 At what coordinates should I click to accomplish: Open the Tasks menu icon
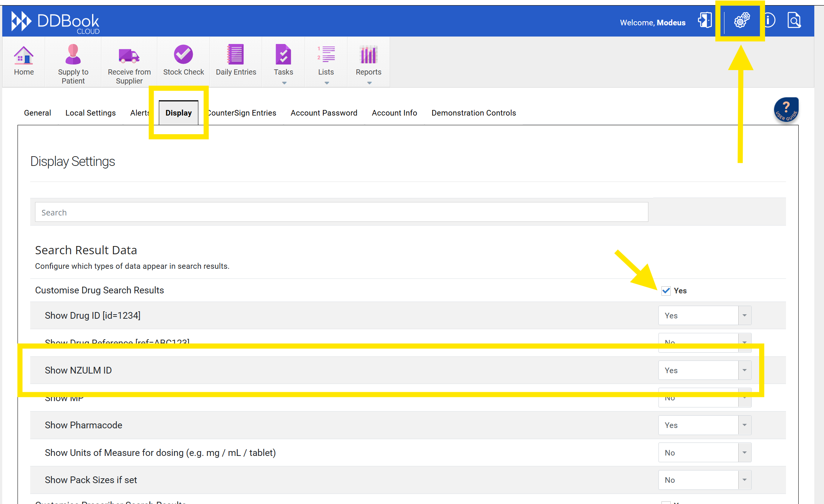point(283,54)
